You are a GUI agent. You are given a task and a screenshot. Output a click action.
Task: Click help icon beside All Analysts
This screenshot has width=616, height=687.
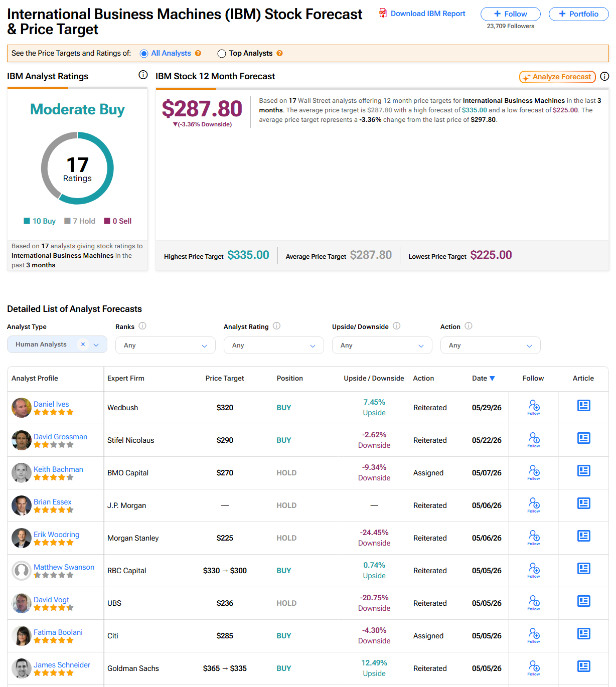198,53
